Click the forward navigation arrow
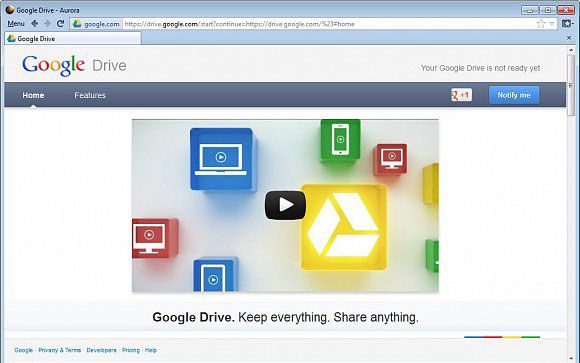 47,24
